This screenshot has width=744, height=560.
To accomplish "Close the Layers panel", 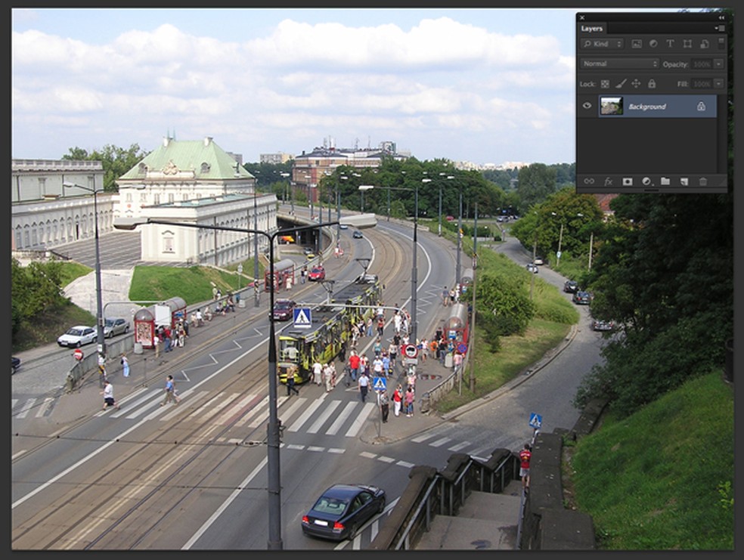I will pos(582,17).
